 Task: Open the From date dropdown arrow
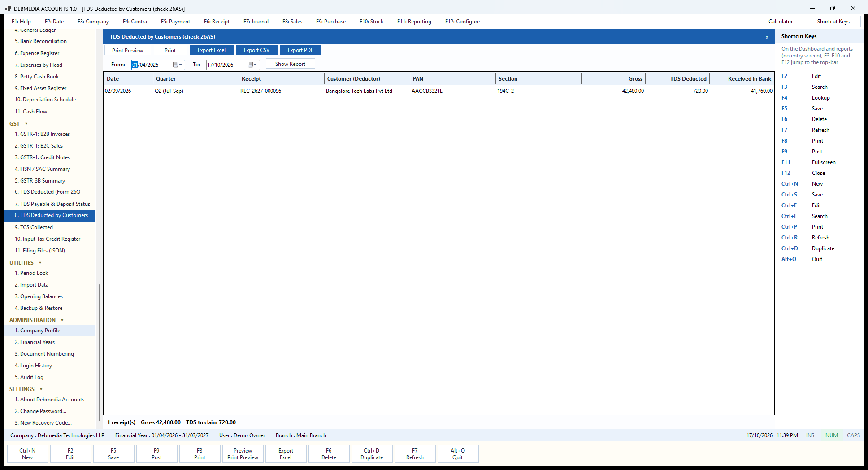[181, 65]
